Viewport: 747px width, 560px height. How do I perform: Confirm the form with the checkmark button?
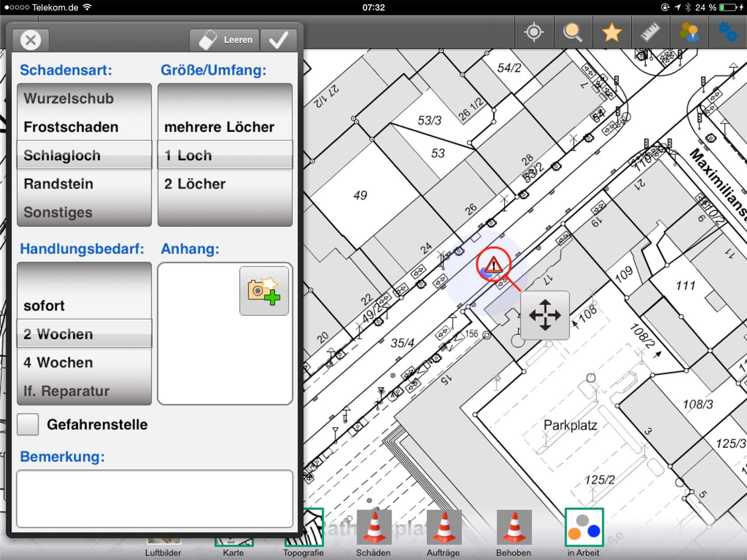point(278,40)
